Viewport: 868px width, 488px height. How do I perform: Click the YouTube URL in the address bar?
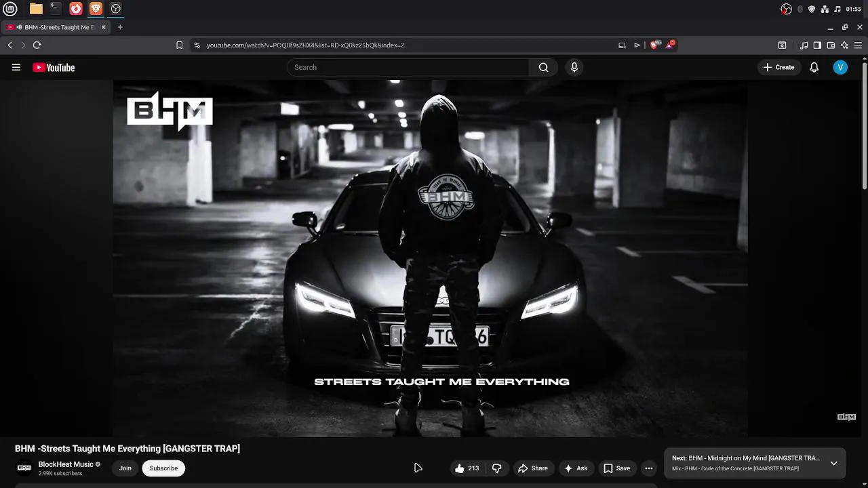point(305,45)
